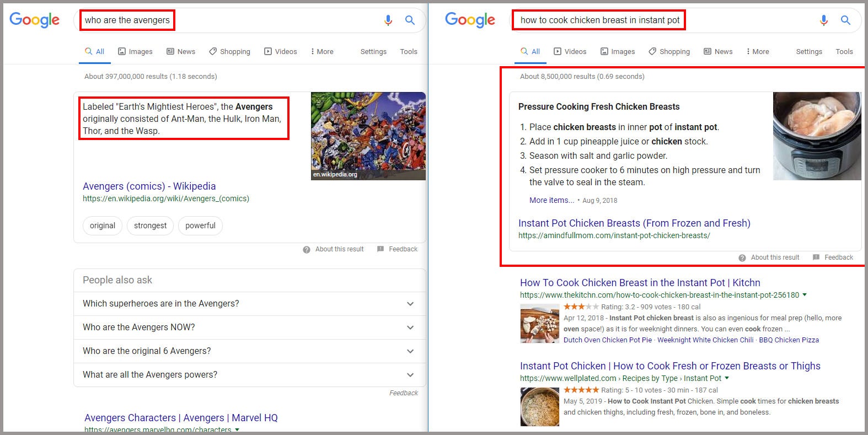This screenshot has width=868, height=435.
Task: Click the 'strongest' suggestion chip
Action: tap(150, 225)
